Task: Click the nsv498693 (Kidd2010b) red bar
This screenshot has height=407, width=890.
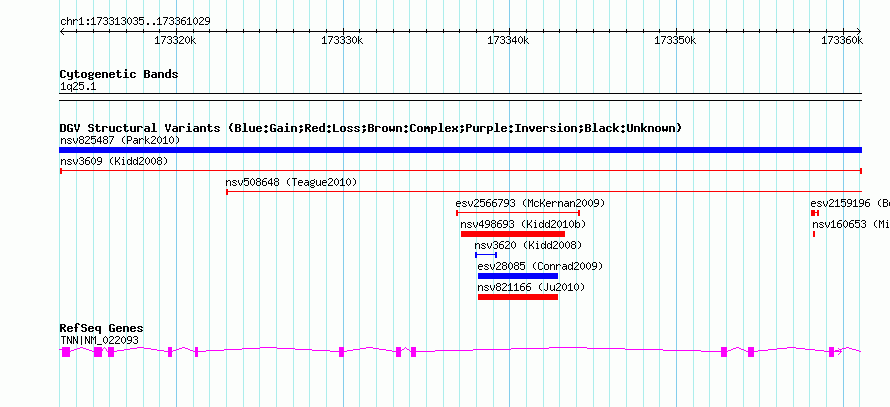Action: coord(513,234)
